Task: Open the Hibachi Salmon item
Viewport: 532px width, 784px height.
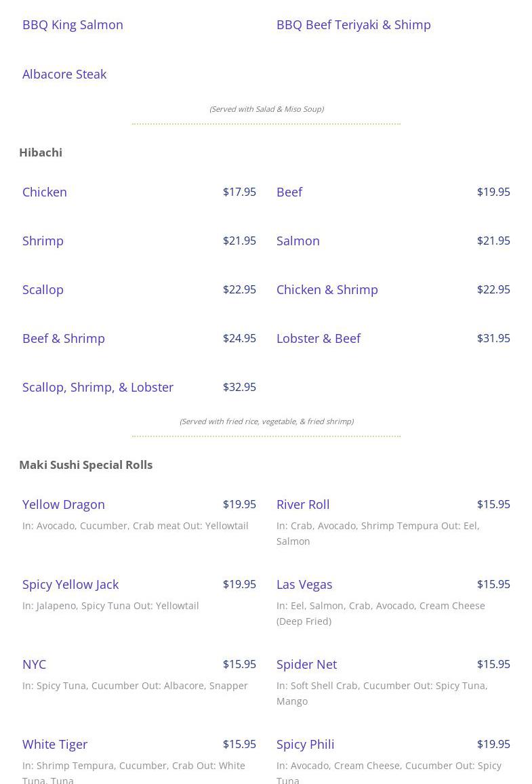Action: pyautogui.click(x=298, y=241)
